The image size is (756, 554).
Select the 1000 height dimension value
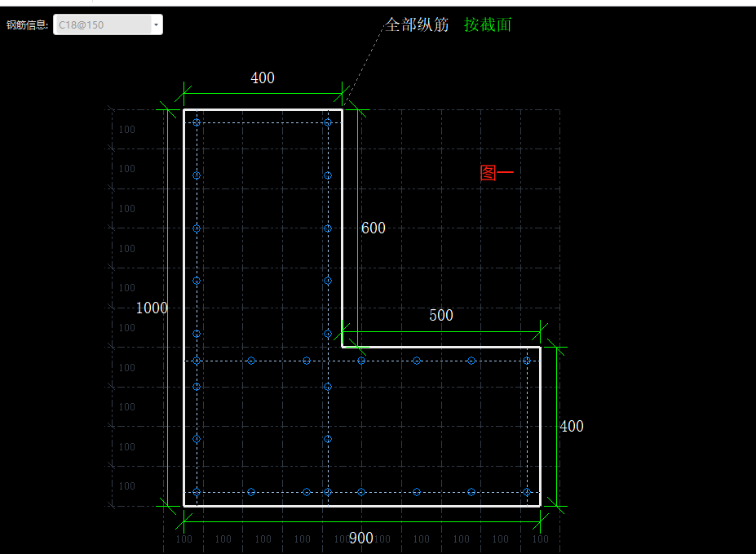coord(152,308)
